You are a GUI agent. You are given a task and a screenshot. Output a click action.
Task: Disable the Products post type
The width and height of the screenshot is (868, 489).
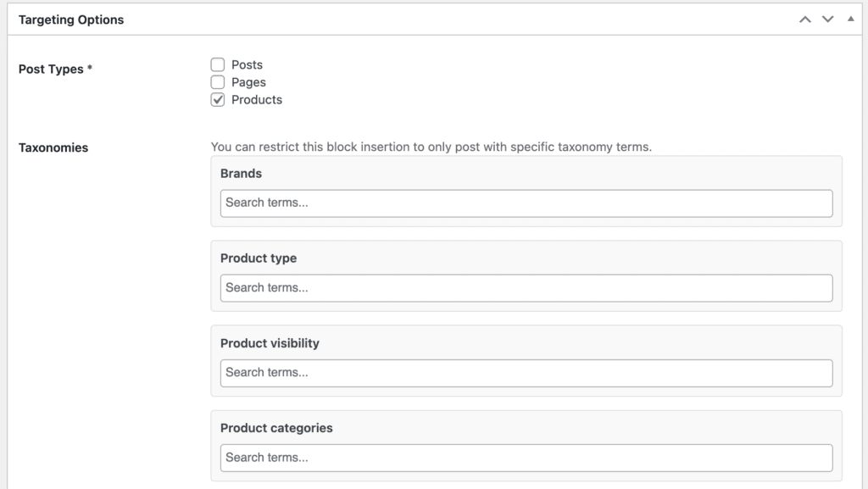(x=218, y=100)
